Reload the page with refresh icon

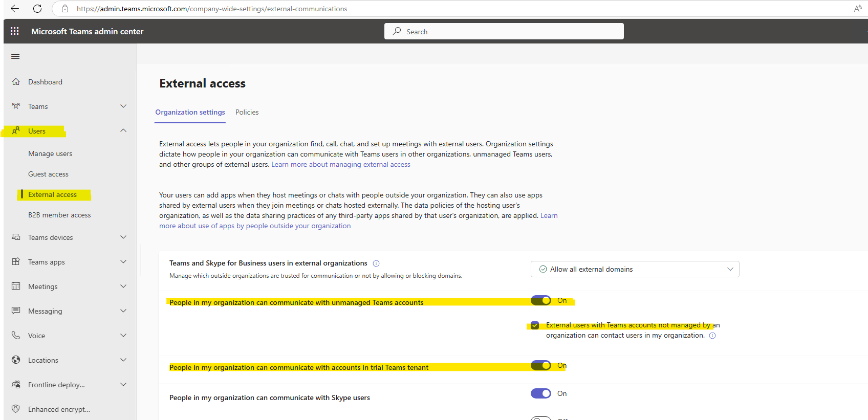(37, 9)
